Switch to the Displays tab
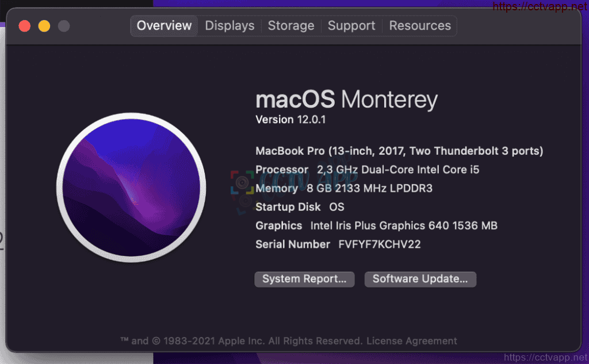The width and height of the screenshot is (589, 364). (230, 25)
